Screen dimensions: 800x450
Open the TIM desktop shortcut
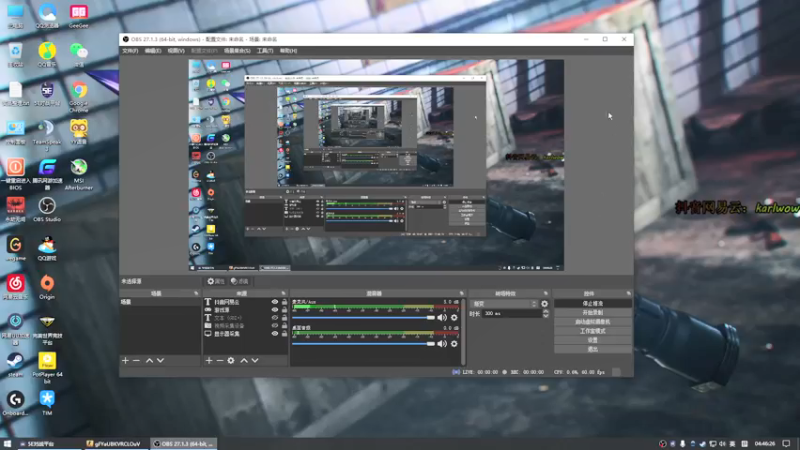coord(46,403)
